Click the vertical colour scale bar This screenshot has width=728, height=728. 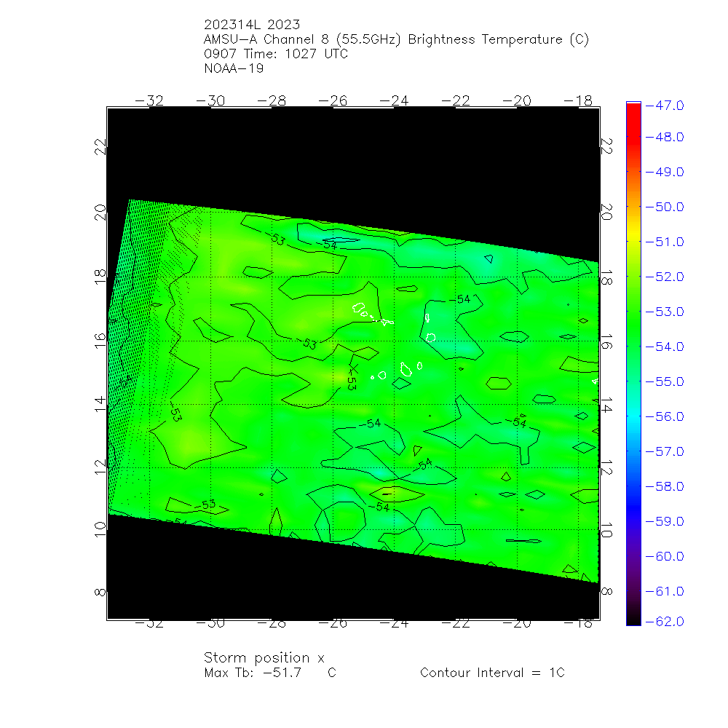tap(633, 363)
